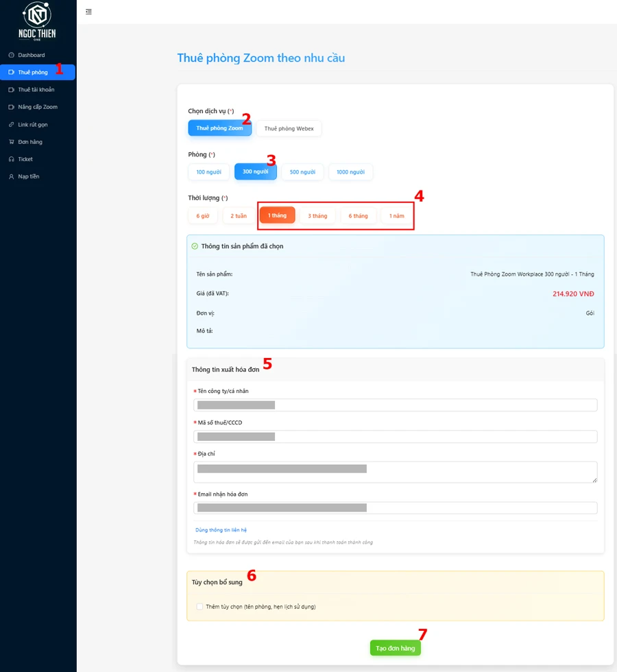Select the 500 người room size
The width and height of the screenshot is (617, 672).
(302, 172)
